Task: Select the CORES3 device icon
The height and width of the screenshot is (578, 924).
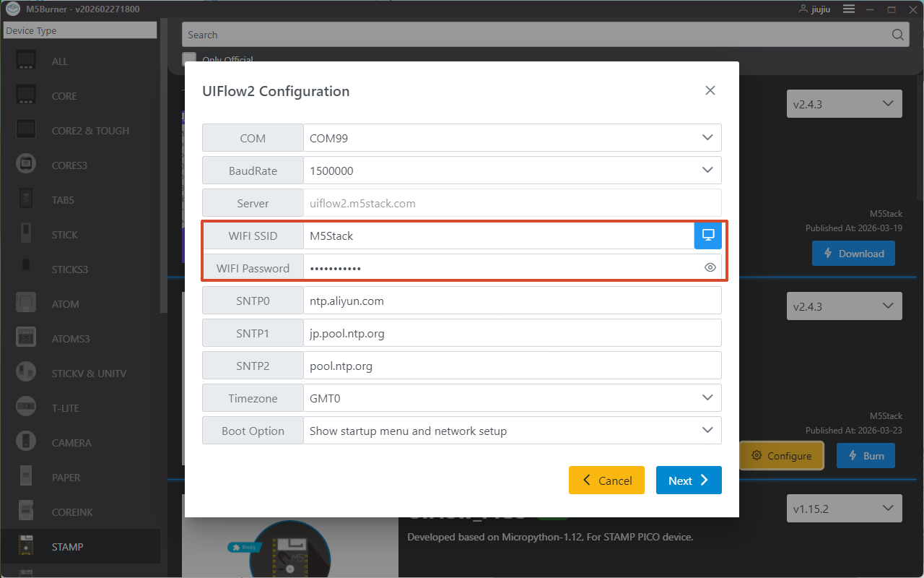Action: click(x=26, y=165)
